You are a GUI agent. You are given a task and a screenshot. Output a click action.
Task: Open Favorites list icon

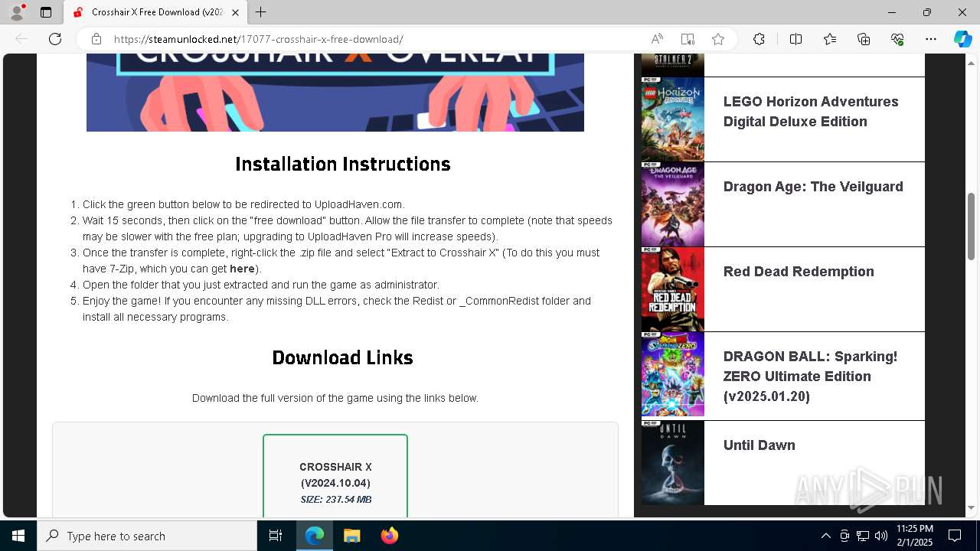[830, 39]
